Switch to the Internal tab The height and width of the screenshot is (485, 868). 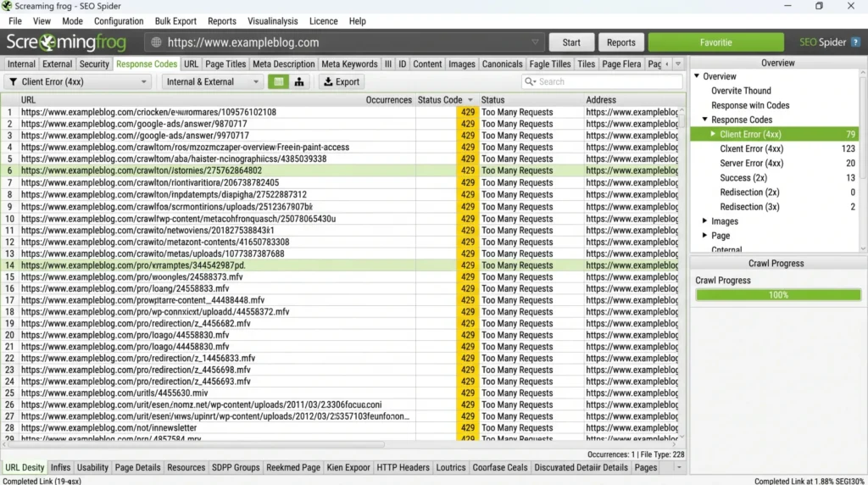21,64
